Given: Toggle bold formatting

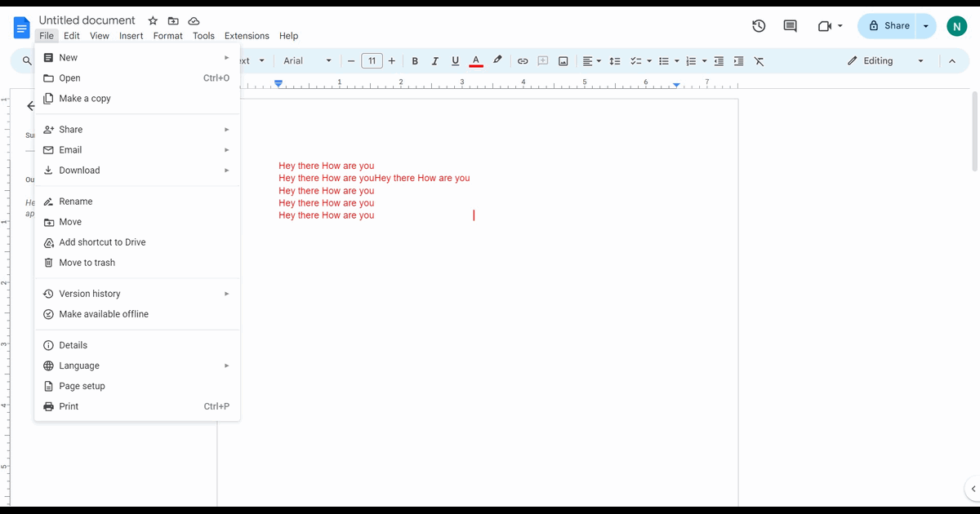Looking at the screenshot, I should pyautogui.click(x=415, y=61).
